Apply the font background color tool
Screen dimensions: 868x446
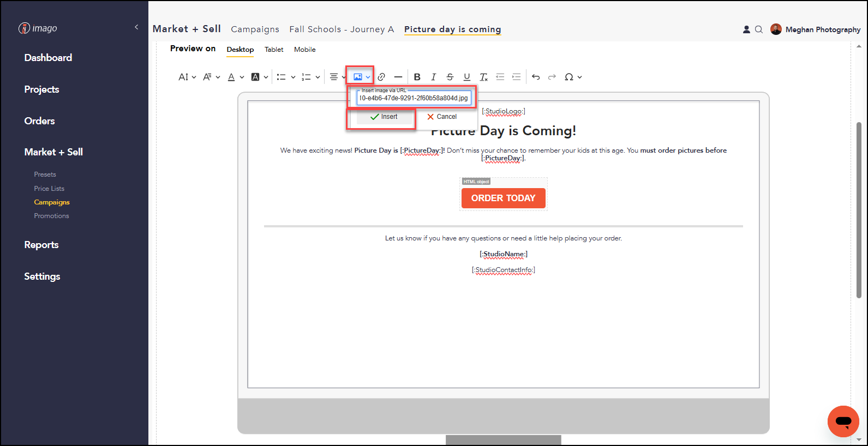click(255, 77)
